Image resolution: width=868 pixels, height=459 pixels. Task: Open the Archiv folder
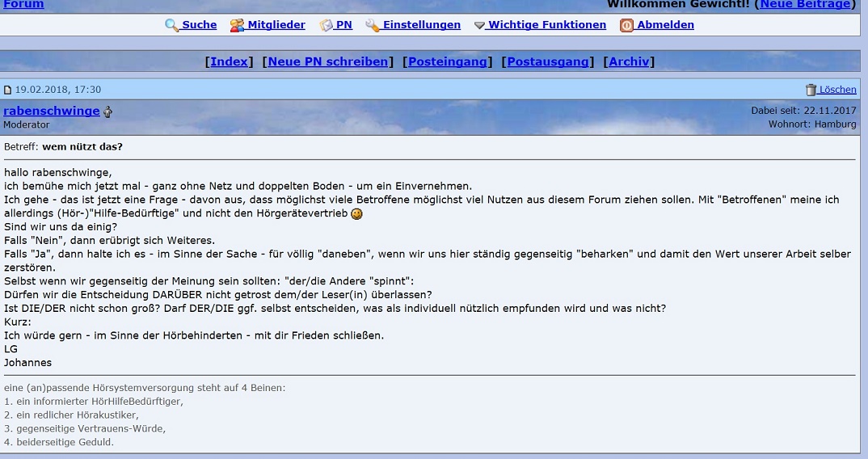tap(629, 61)
